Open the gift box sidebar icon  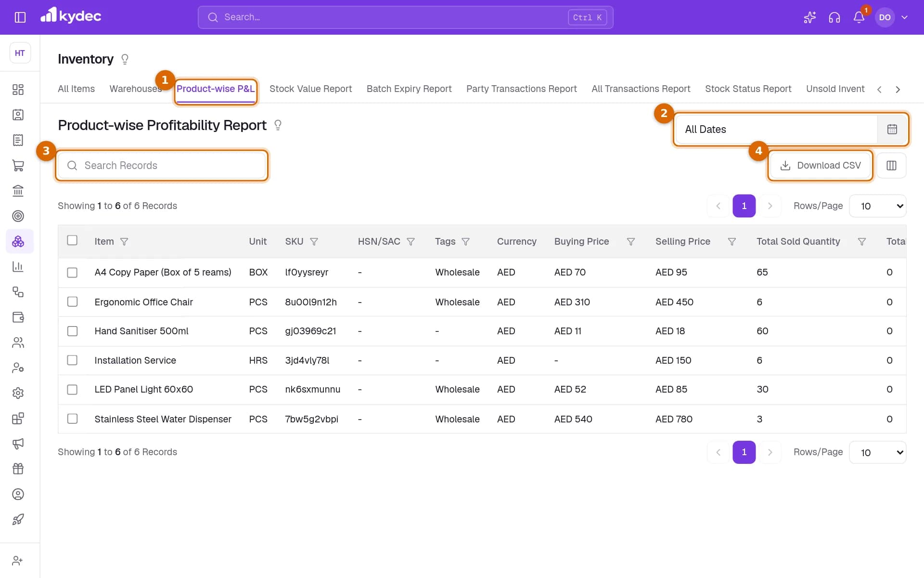click(x=18, y=469)
